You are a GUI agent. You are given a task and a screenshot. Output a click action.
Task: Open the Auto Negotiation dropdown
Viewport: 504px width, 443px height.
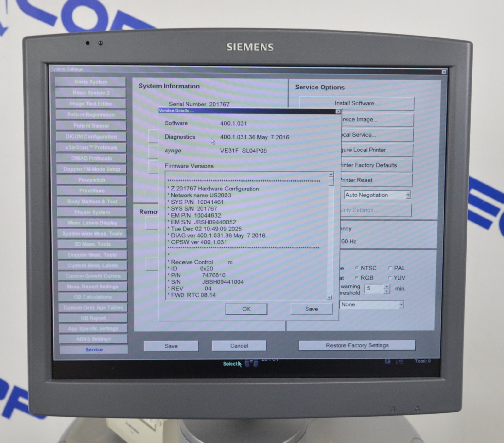click(x=408, y=195)
